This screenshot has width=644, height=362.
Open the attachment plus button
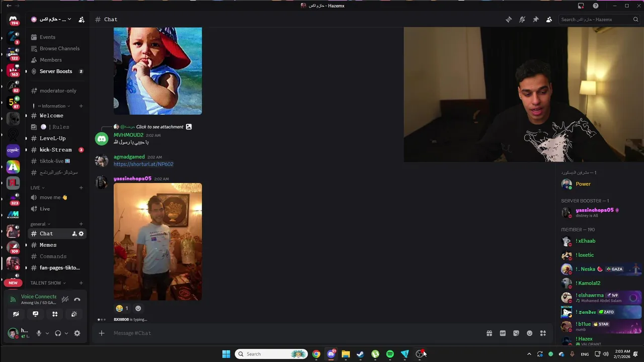[102, 333]
